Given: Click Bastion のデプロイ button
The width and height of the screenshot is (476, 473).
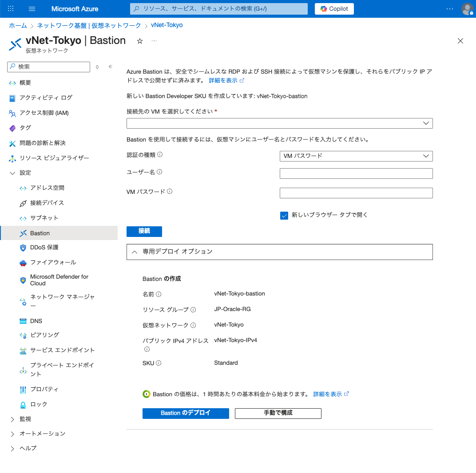Looking at the screenshot, I should (186, 413).
